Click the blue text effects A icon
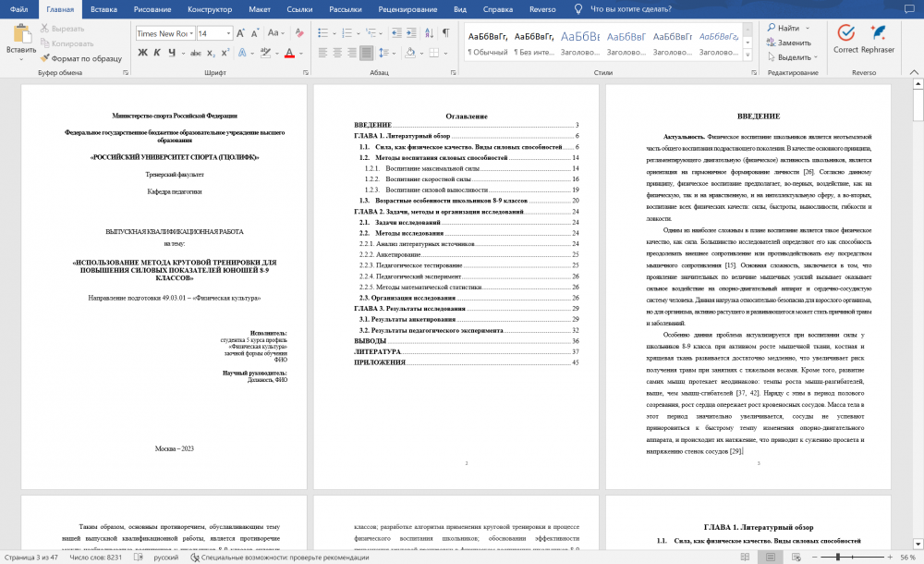The height and width of the screenshot is (564, 924). 242,53
